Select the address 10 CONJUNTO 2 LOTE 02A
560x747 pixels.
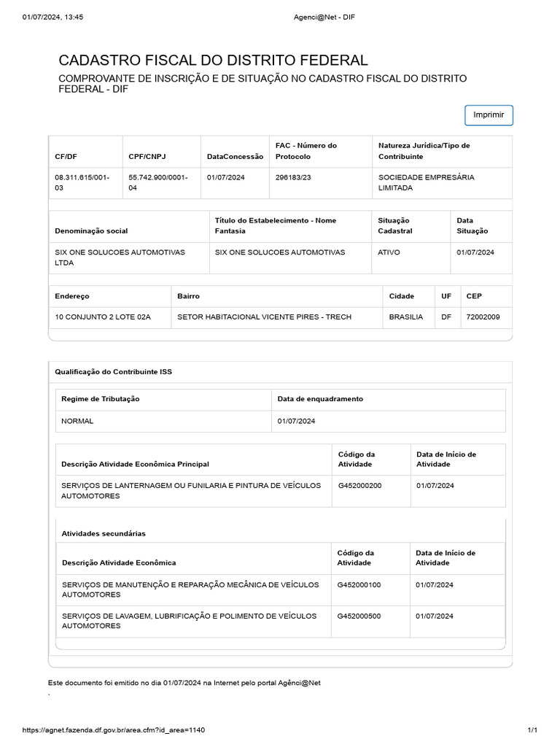coord(102,317)
